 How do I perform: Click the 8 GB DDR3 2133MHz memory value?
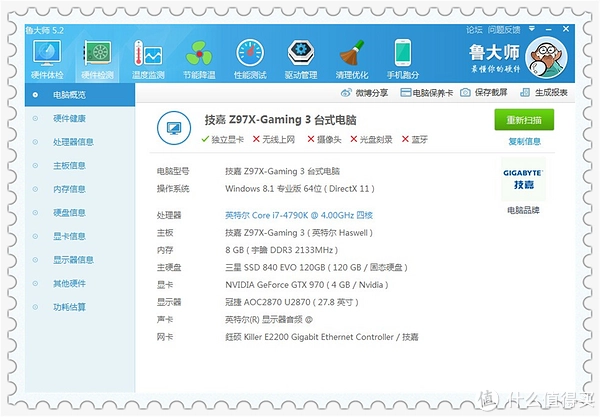pyautogui.click(x=281, y=250)
